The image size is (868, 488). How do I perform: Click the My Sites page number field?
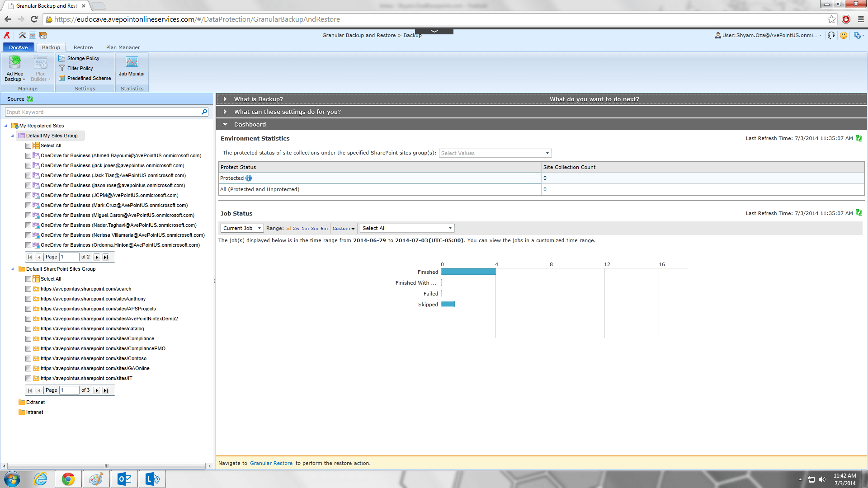pyautogui.click(x=69, y=257)
